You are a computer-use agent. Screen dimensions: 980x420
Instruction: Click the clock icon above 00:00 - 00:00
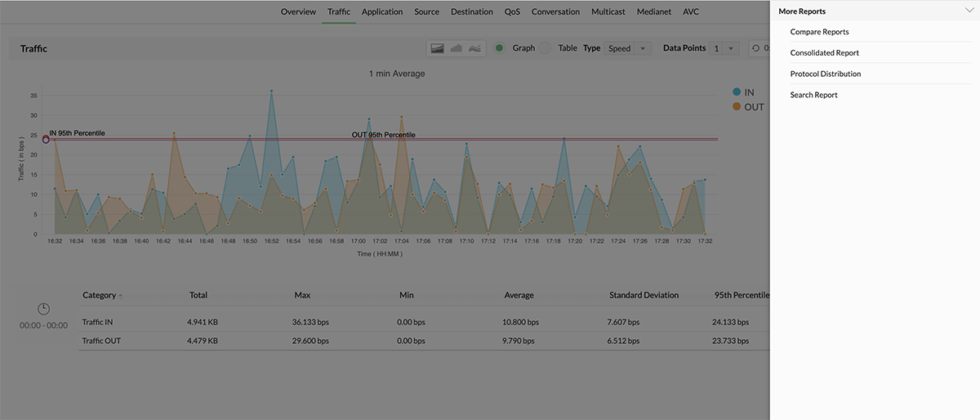[44, 309]
